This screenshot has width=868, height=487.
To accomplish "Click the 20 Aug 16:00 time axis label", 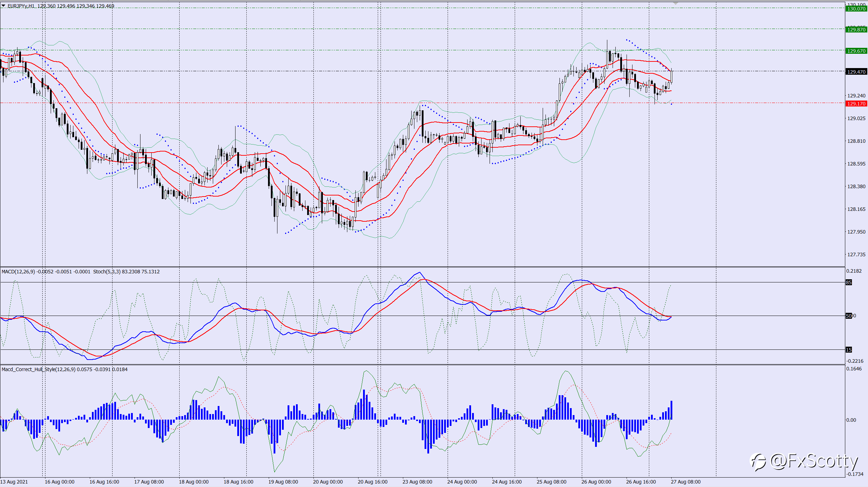I will click(x=372, y=482).
